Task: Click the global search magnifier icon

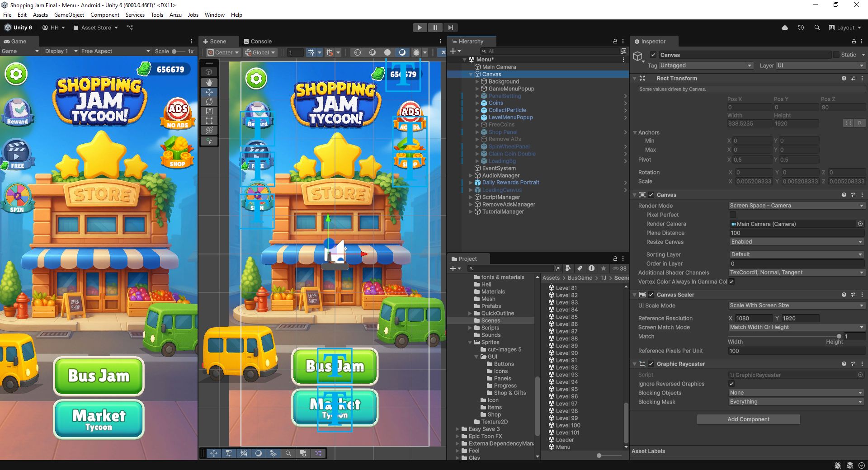Action: [817, 28]
